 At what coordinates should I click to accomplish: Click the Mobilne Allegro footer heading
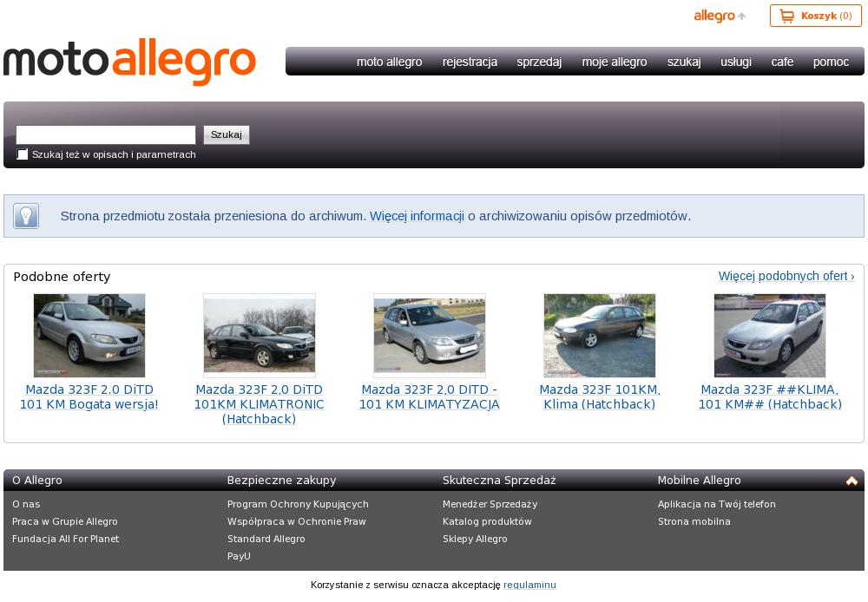[699, 481]
